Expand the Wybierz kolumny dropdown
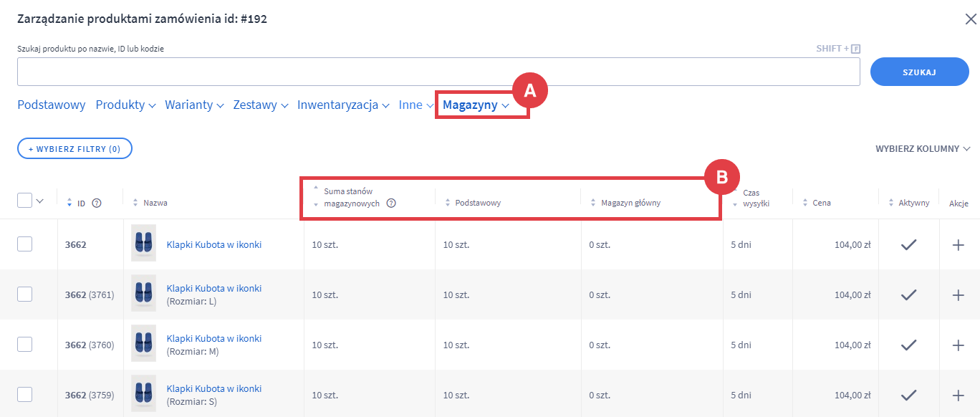 click(923, 149)
